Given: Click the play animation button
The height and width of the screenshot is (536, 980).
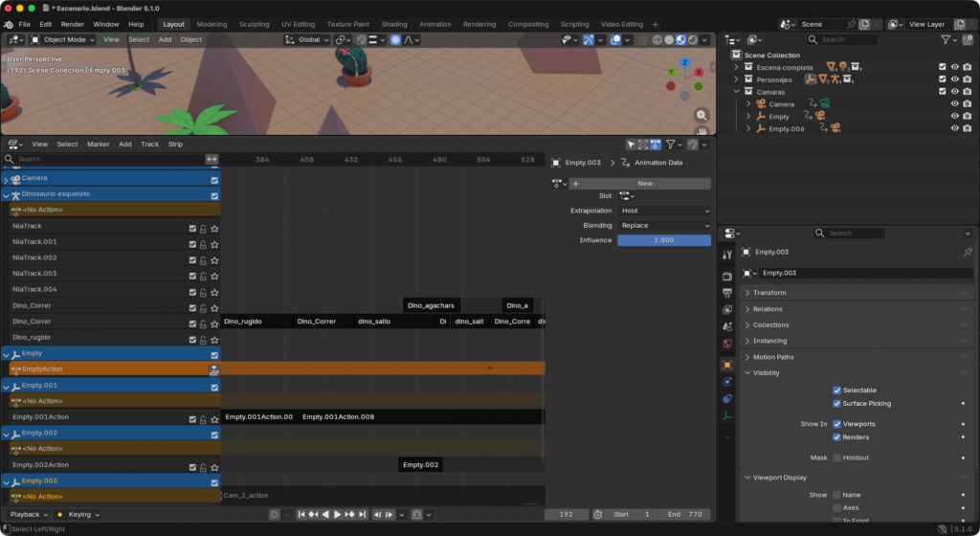Looking at the screenshot, I should coord(337,515).
